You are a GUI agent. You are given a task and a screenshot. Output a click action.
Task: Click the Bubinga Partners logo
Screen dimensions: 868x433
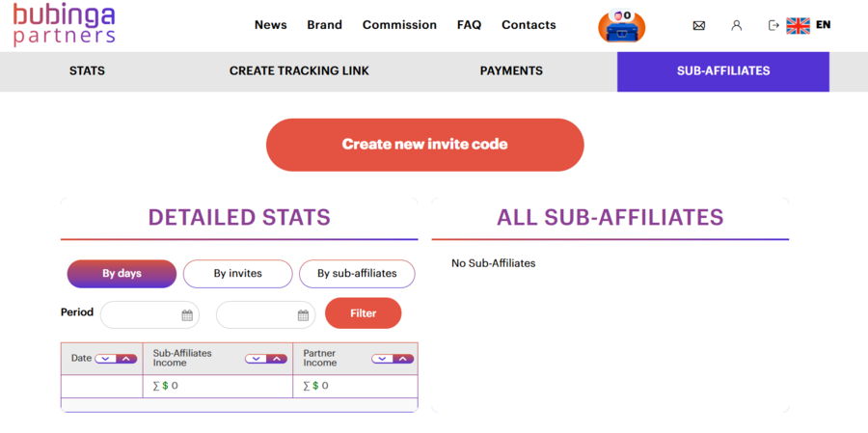(x=65, y=25)
